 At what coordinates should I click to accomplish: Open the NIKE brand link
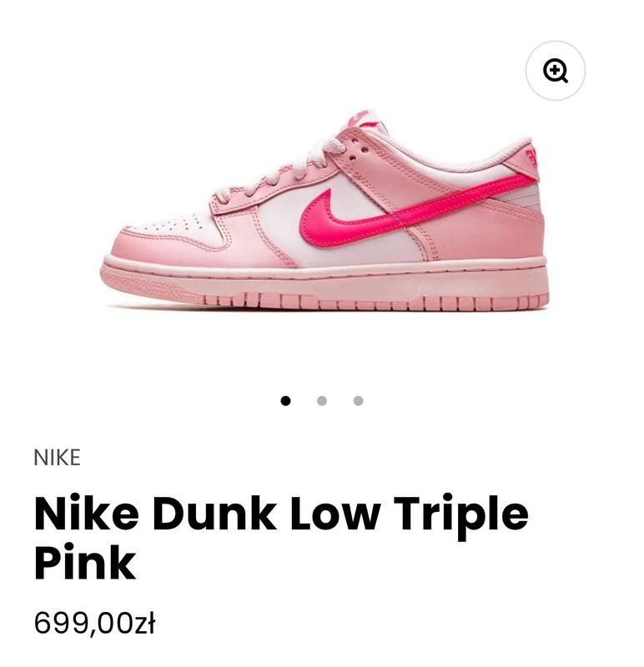[57, 458]
